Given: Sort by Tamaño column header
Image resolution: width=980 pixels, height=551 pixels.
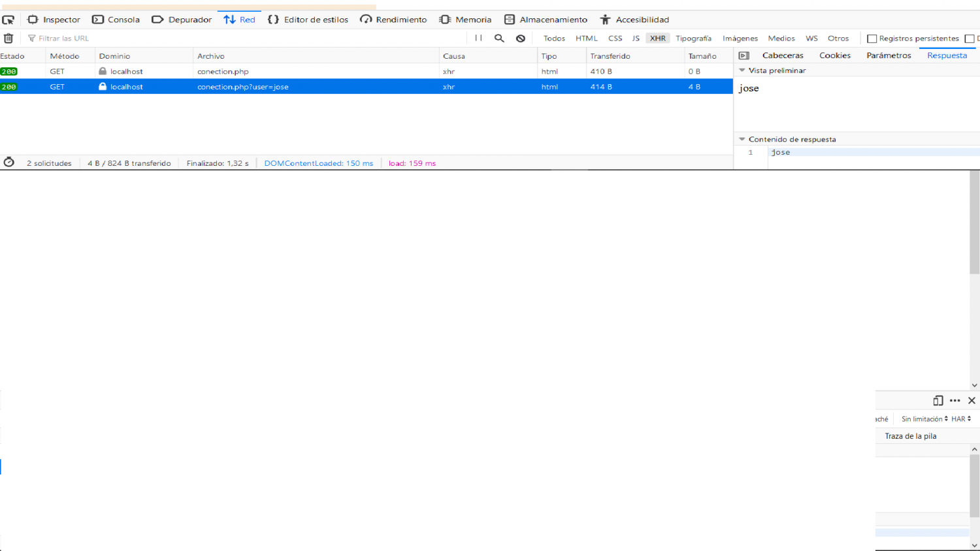Looking at the screenshot, I should coord(708,56).
